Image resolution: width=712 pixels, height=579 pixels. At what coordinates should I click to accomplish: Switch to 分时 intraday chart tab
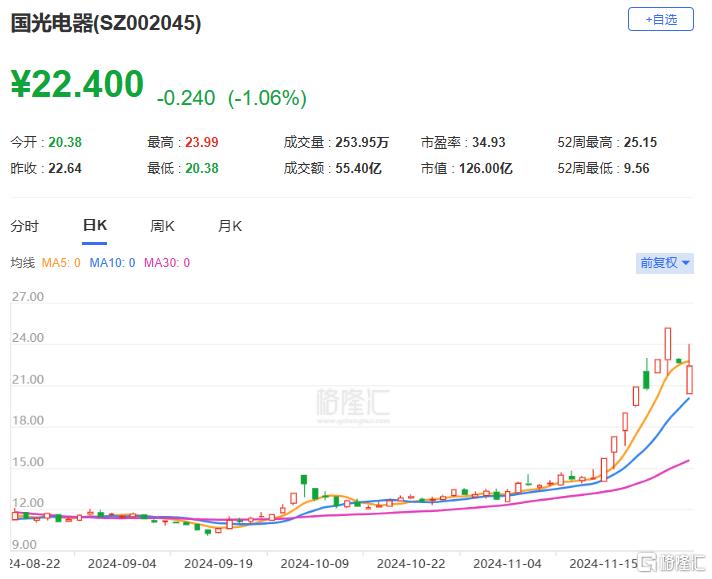pyautogui.click(x=25, y=226)
